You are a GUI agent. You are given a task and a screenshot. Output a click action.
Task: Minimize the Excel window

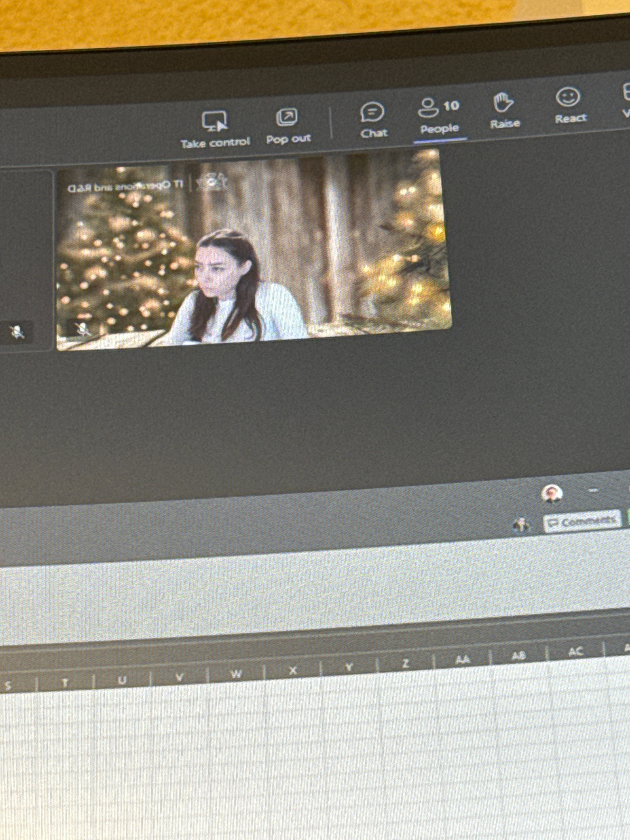[594, 491]
